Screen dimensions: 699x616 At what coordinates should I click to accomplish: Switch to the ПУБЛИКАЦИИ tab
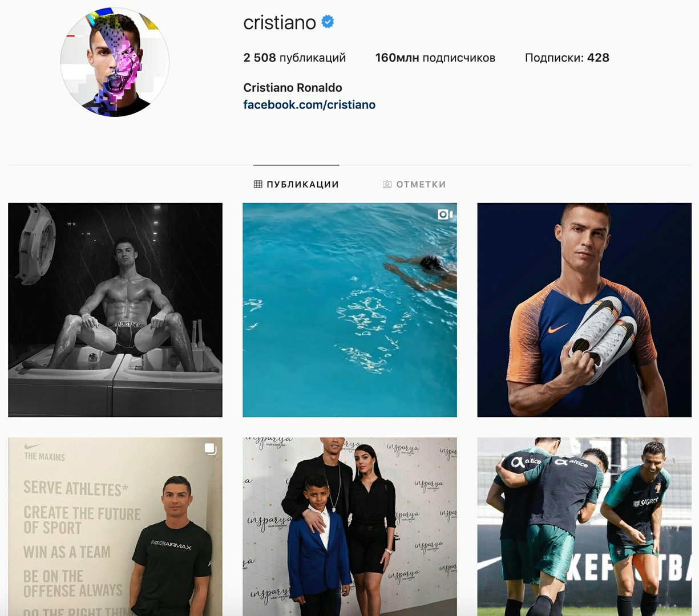[x=296, y=184]
